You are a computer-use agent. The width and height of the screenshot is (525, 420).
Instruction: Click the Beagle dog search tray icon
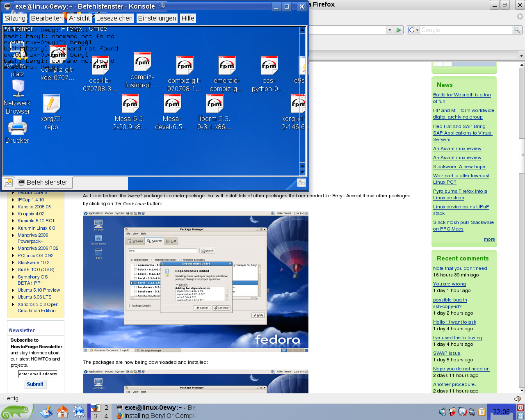452,412
